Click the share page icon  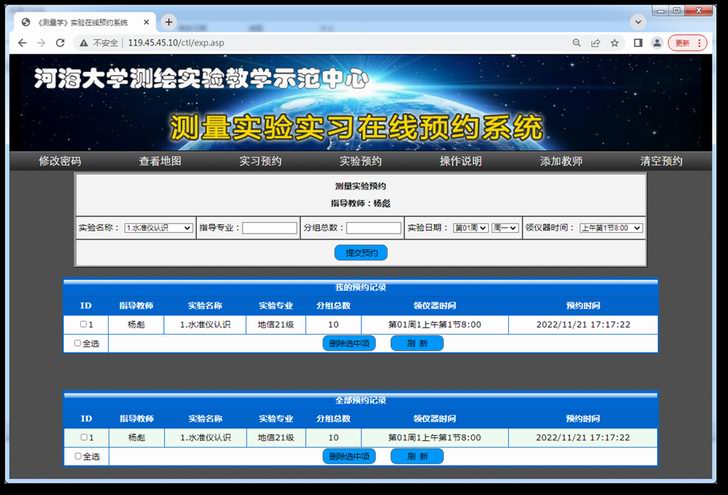pyautogui.click(x=596, y=43)
